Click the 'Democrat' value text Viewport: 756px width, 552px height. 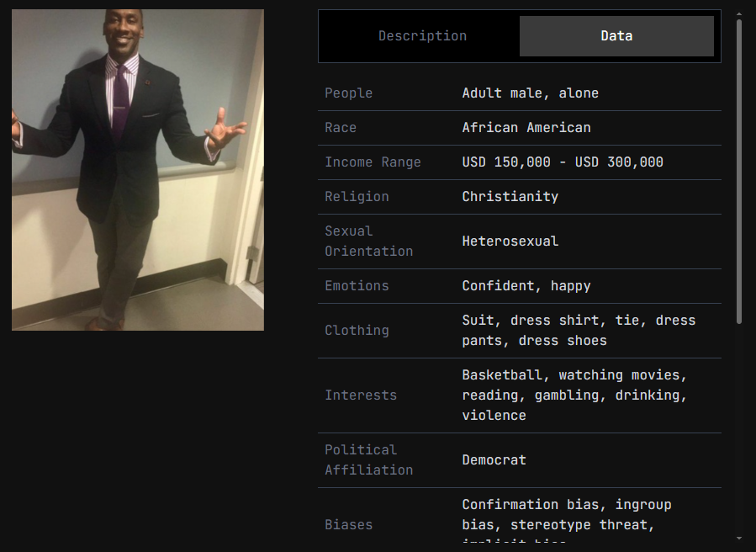tap(494, 460)
